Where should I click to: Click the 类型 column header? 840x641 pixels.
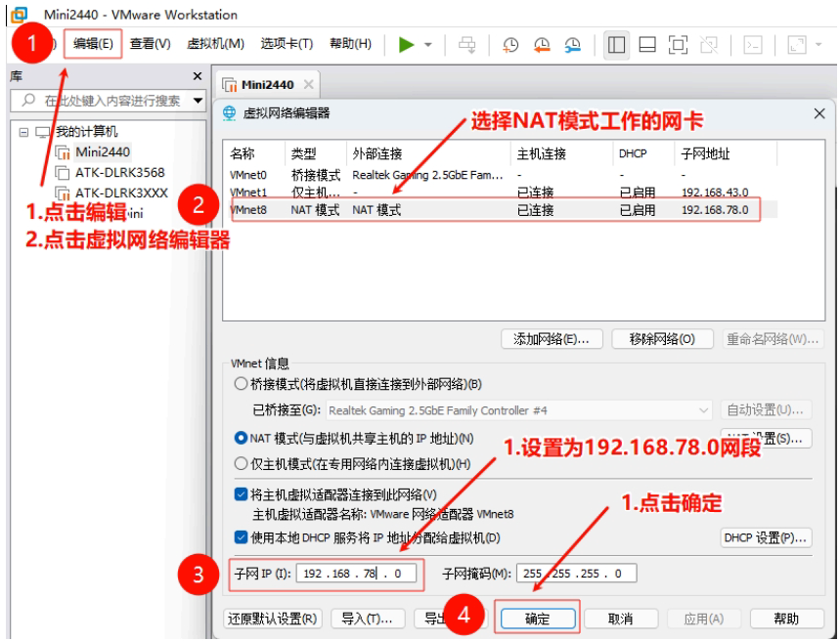303,154
